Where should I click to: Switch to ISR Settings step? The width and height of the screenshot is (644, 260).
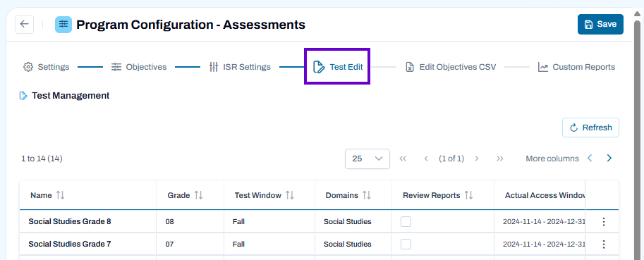[x=240, y=67]
